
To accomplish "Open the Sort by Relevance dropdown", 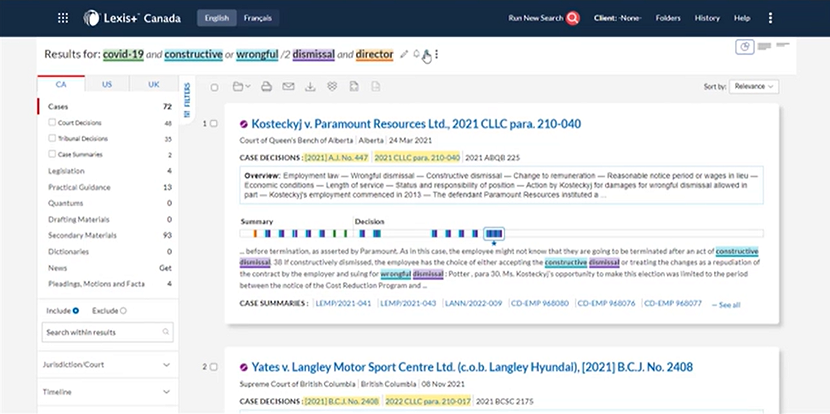I will point(754,86).
